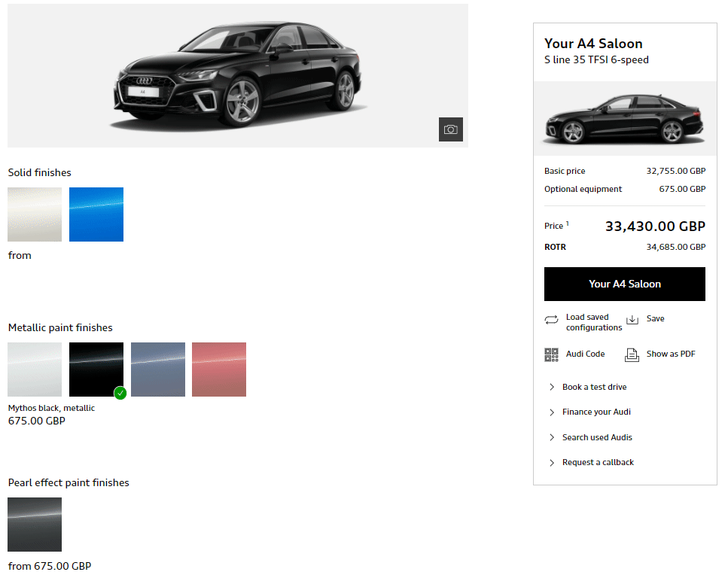This screenshot has height=584, width=728.
Task: Select the metallic grey-blue paint swatch
Action: (158, 370)
